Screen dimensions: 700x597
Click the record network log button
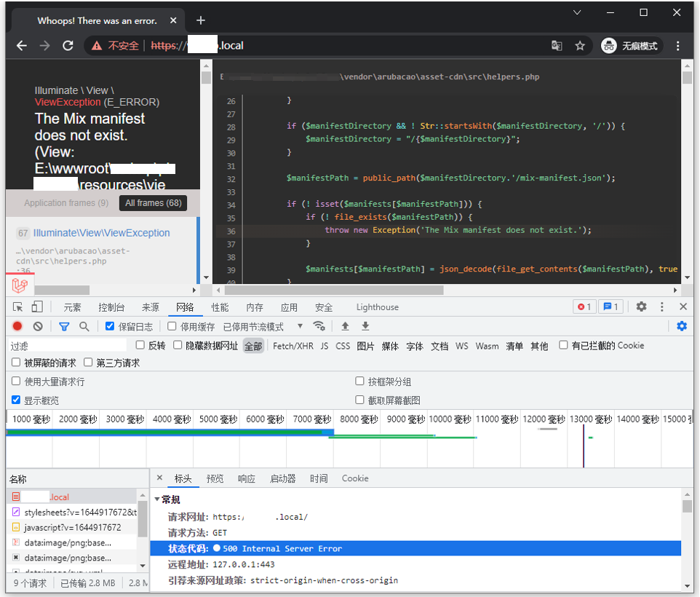(x=17, y=327)
